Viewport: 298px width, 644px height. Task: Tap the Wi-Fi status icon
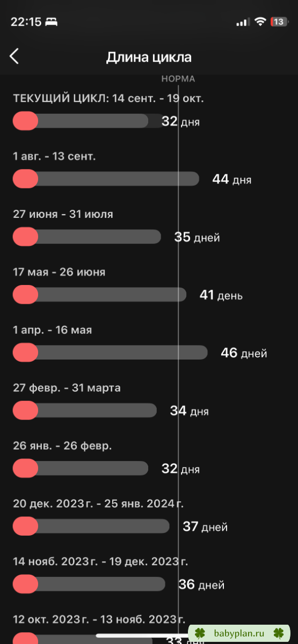[x=260, y=21]
